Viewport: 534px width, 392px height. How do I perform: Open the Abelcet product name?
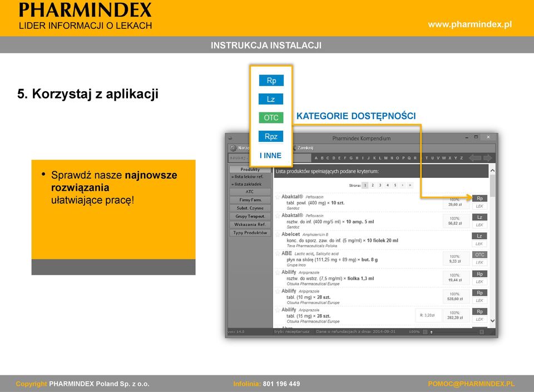290,234
